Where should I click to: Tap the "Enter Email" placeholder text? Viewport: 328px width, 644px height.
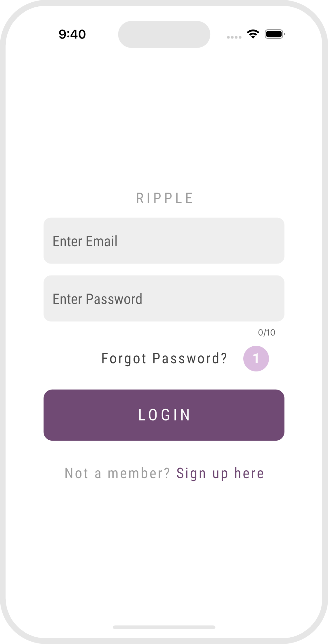(85, 241)
